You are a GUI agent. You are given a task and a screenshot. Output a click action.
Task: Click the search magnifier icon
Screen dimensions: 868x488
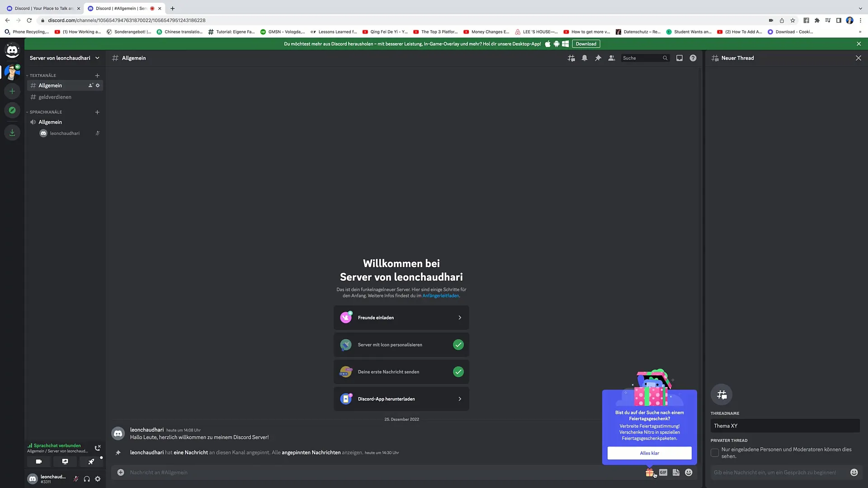[665, 58]
